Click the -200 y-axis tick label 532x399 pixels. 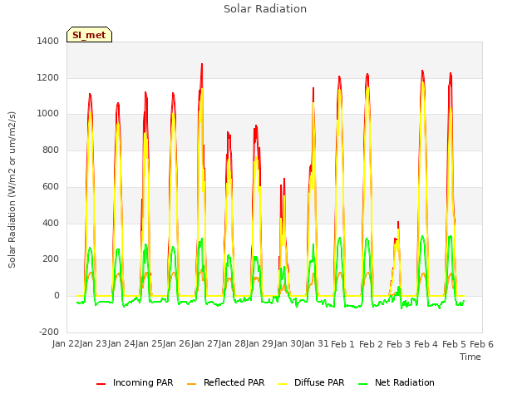[x=49, y=332]
